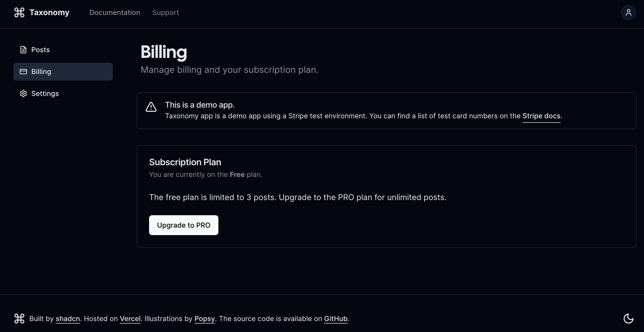Click the Taxonomy command logo in header
The image size is (644, 332).
(x=19, y=13)
